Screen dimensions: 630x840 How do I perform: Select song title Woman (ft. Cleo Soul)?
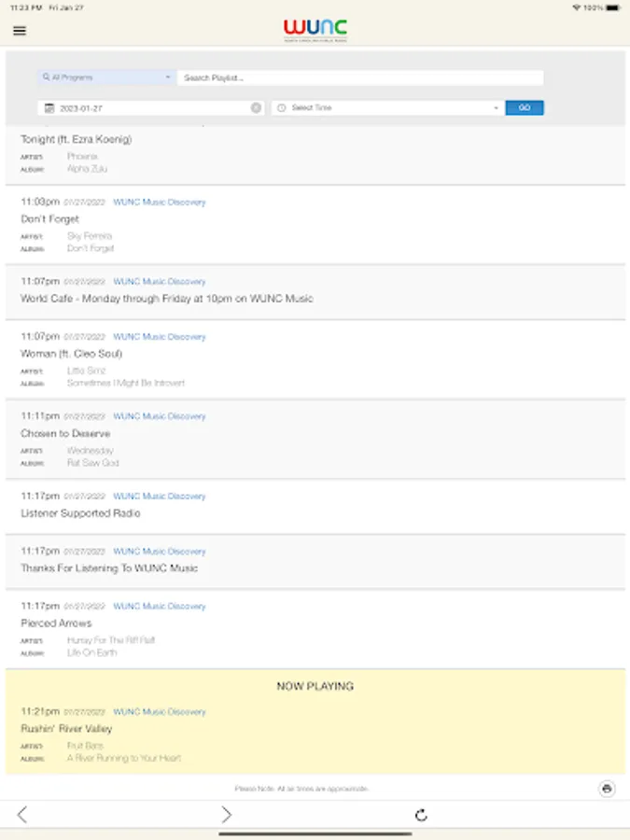click(71, 354)
